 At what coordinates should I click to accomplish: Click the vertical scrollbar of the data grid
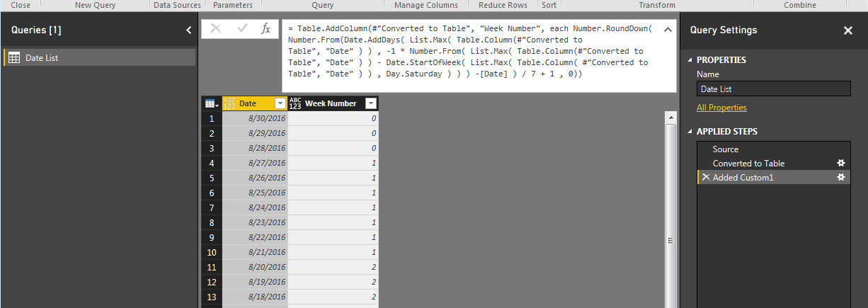pyautogui.click(x=670, y=210)
